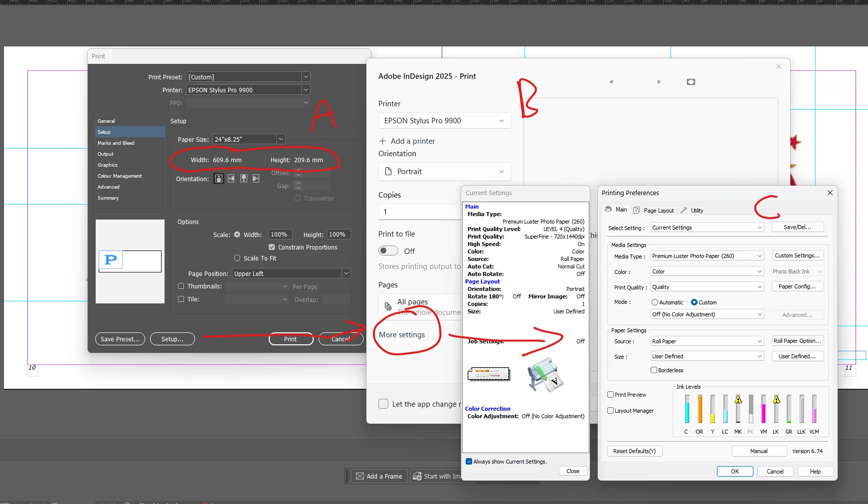Image resolution: width=868 pixels, height=504 pixels.
Task: Click next page arrow in print preview
Action: click(x=659, y=82)
